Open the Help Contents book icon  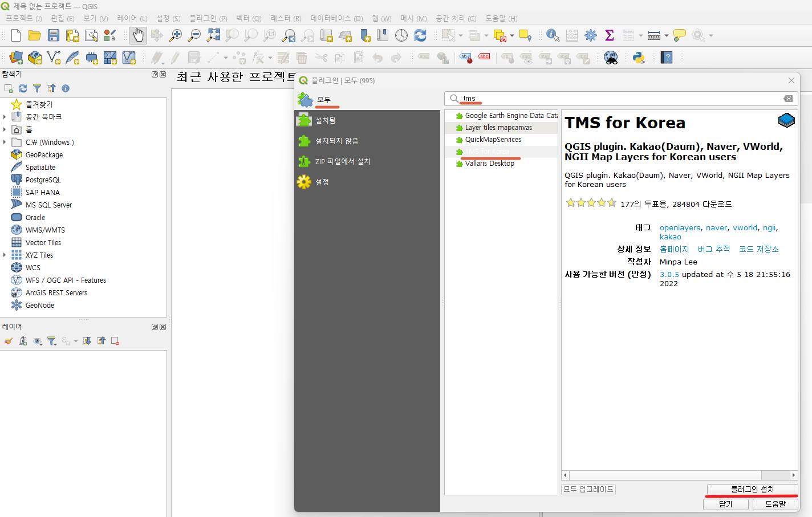point(667,58)
